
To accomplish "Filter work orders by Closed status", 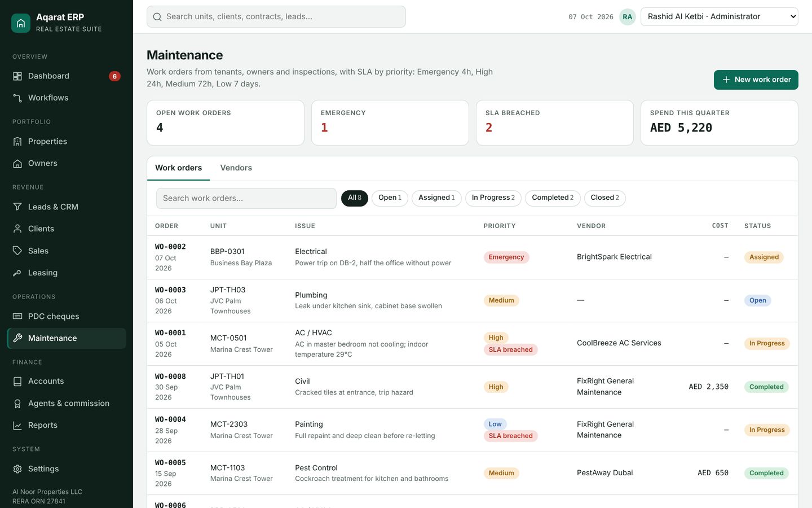I will [605, 198].
